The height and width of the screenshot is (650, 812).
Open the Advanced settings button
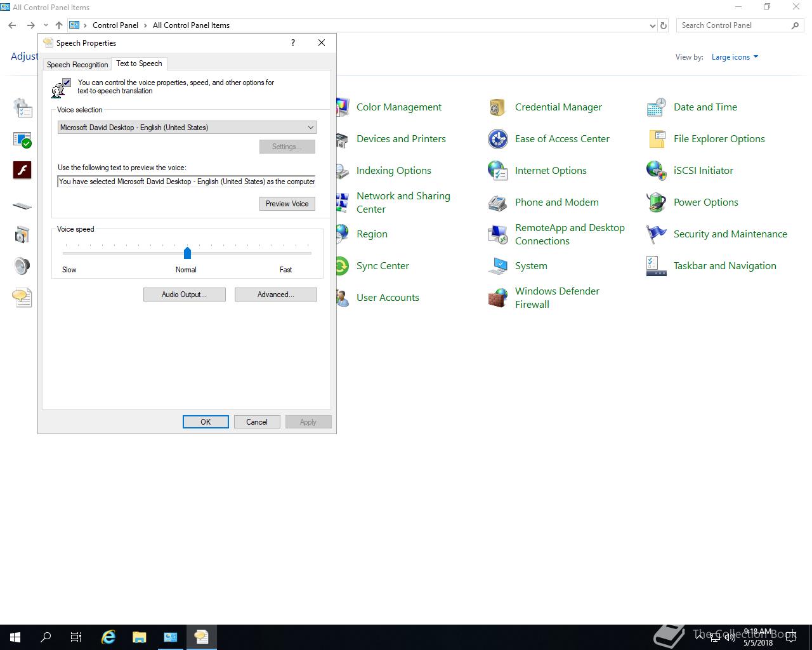275,295
